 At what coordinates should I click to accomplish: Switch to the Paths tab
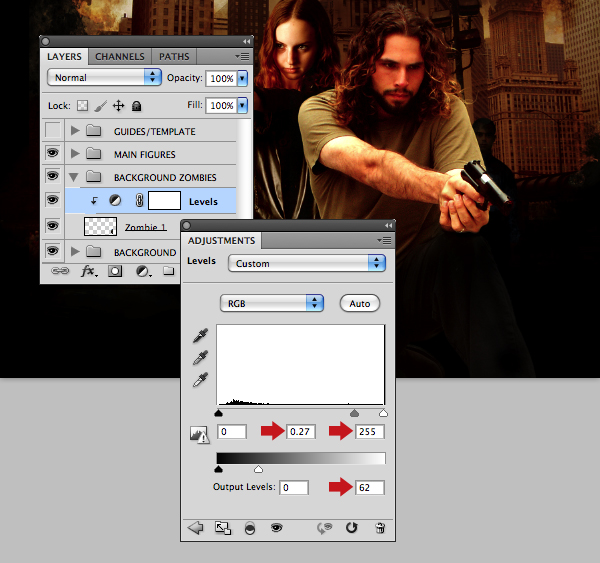pos(174,57)
